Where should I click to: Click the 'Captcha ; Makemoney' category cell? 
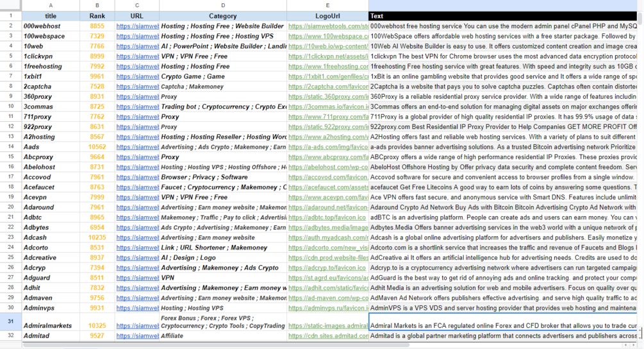pos(222,87)
